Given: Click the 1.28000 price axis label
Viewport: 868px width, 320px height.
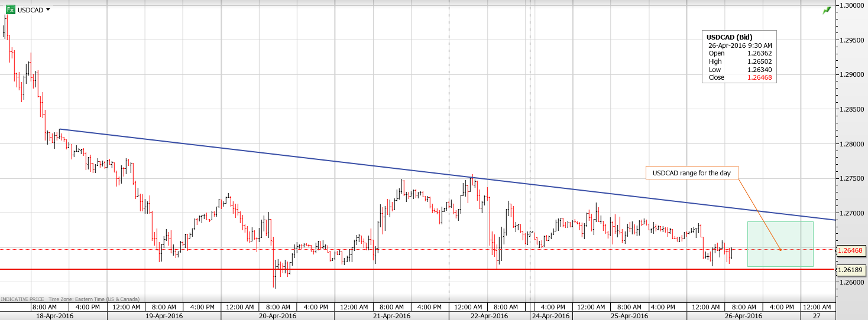Looking at the screenshot, I should [x=850, y=144].
